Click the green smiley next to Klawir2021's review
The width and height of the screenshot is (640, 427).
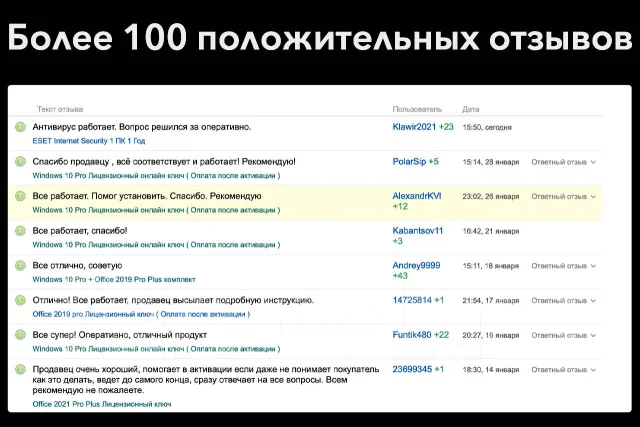click(x=20, y=127)
